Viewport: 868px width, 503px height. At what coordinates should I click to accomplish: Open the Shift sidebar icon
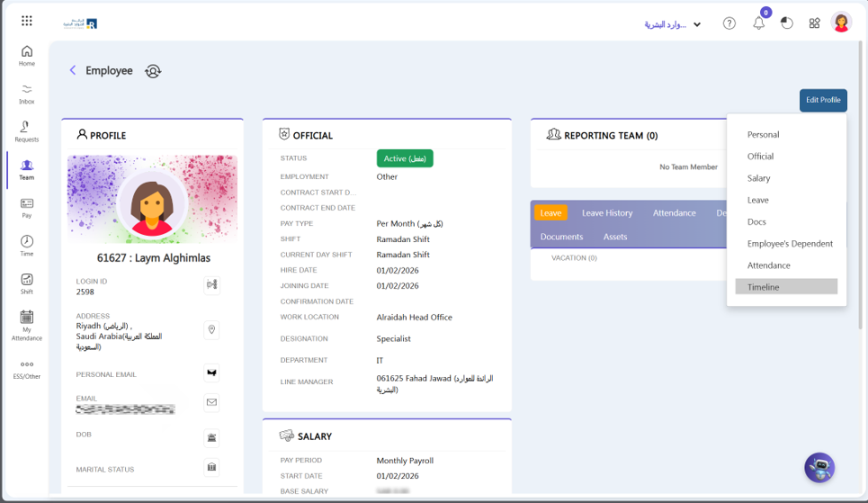coord(27,283)
